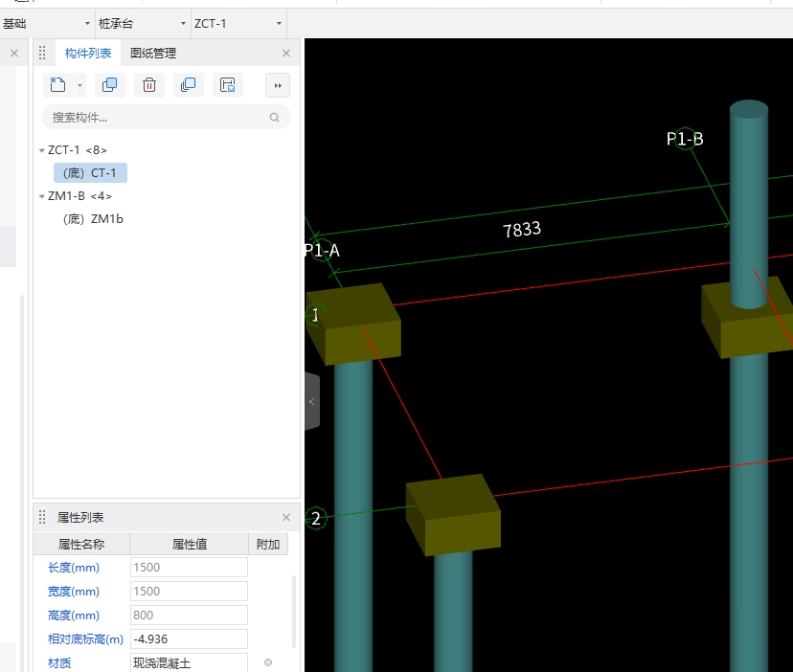Click the component list panel drag handle
Image resolution: width=793 pixels, height=672 pixels.
tap(42, 53)
